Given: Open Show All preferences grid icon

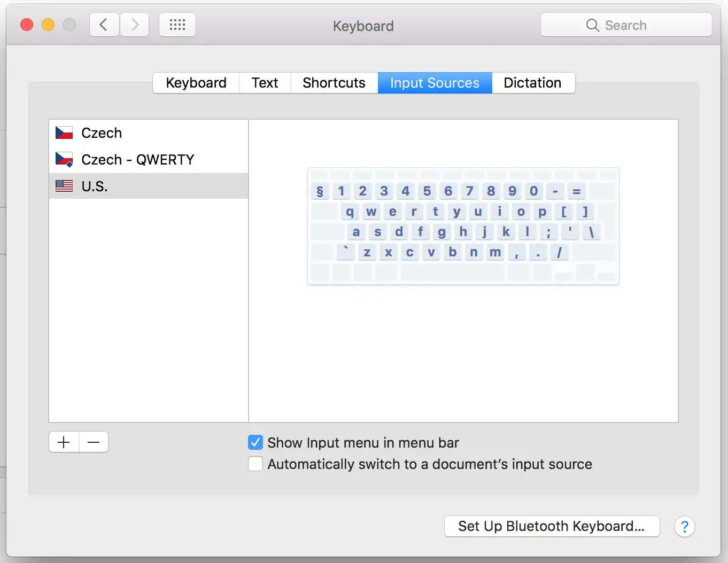Looking at the screenshot, I should click(177, 24).
